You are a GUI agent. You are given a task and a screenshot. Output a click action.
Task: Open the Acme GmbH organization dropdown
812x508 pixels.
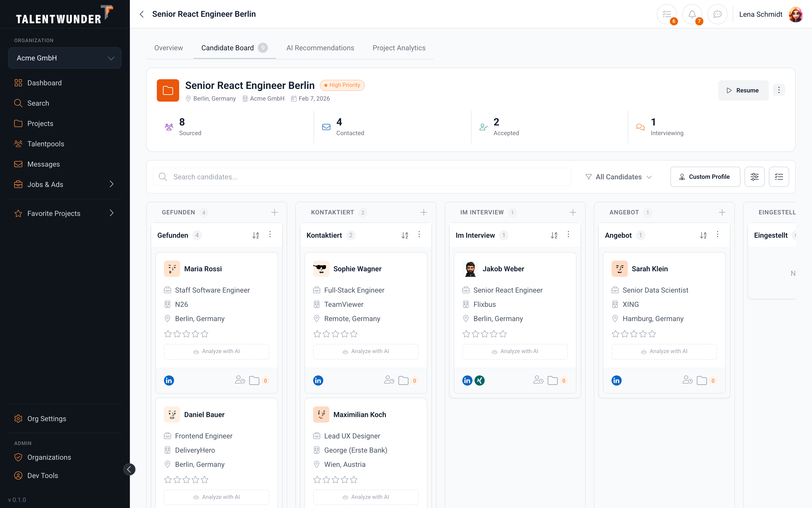point(64,58)
